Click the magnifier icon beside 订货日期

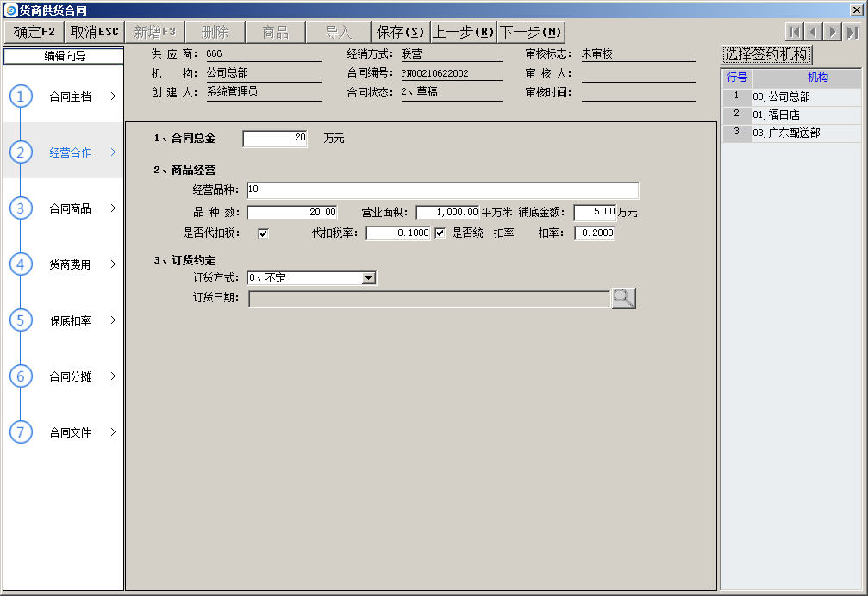pos(623,298)
